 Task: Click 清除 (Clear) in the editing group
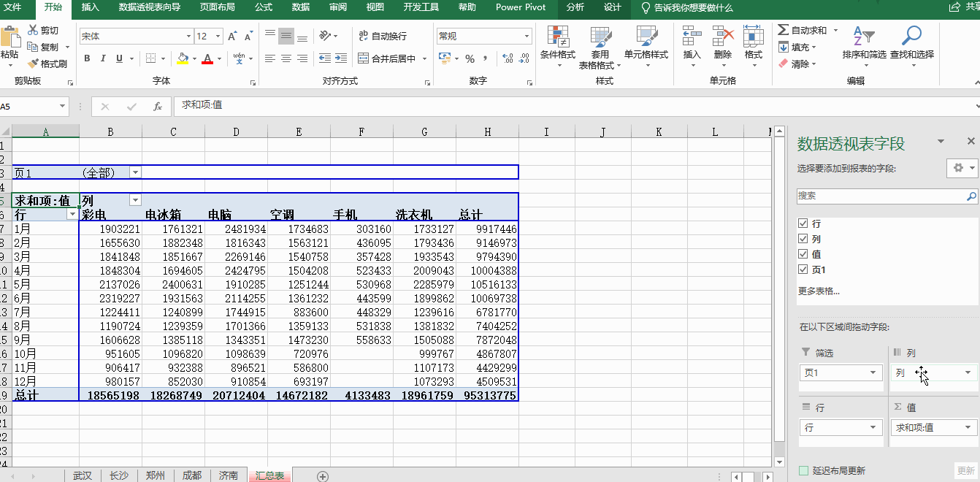797,64
